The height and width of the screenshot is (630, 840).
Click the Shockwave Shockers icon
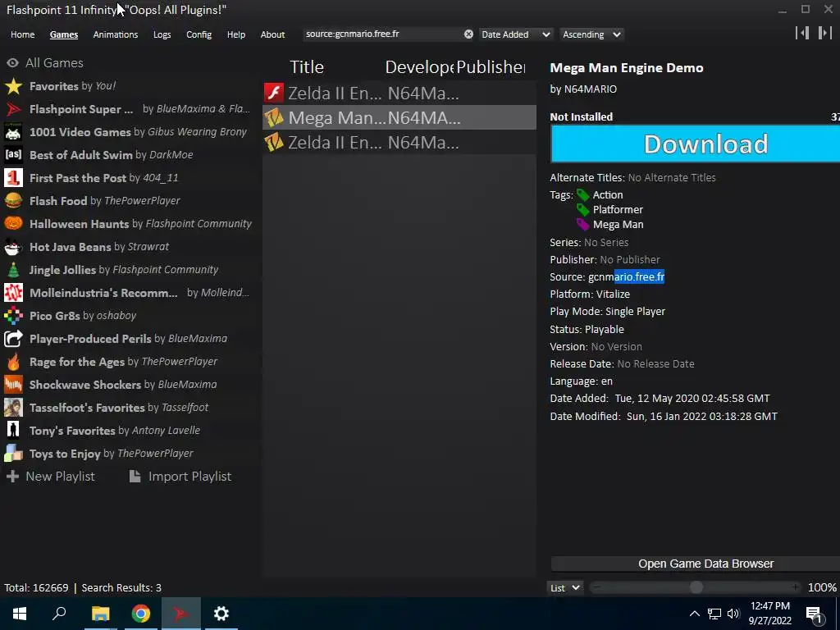click(13, 385)
